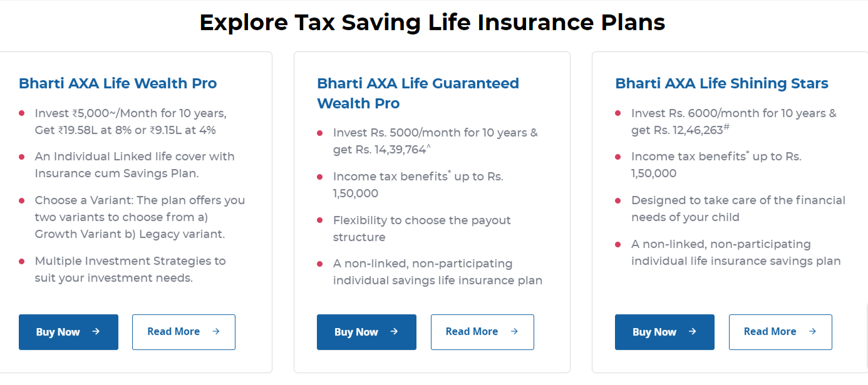Click the Explore Tax Saving Life Insurance Plans heading
Image resolution: width=868 pixels, height=385 pixels.
tap(432, 23)
